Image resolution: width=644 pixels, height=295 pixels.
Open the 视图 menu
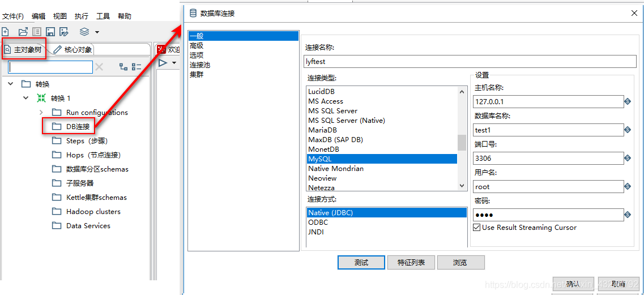60,16
